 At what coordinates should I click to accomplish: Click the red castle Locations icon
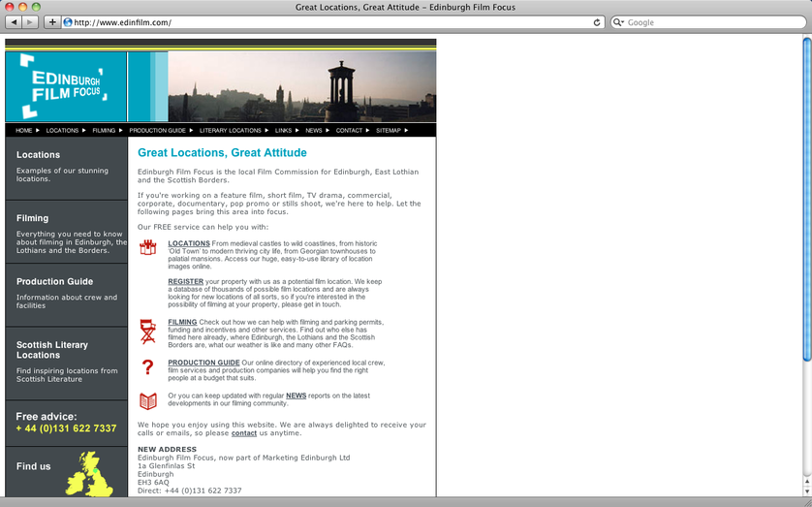pos(147,247)
